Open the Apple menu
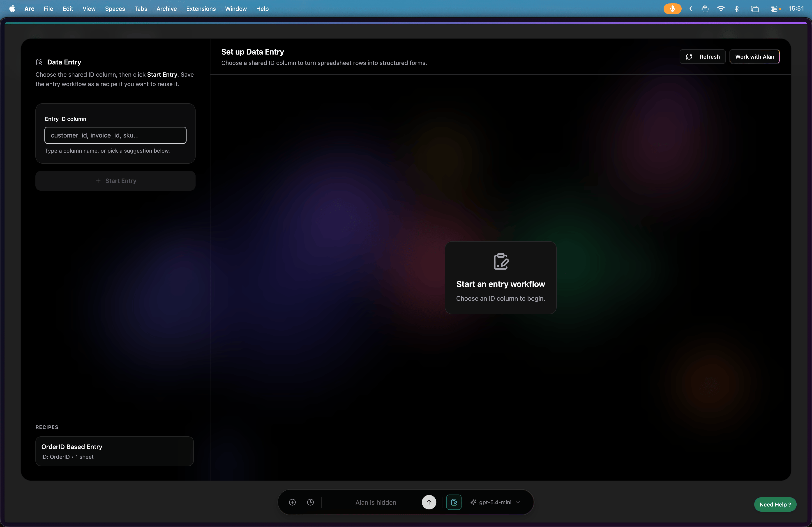This screenshot has height=527, width=812. coord(12,9)
